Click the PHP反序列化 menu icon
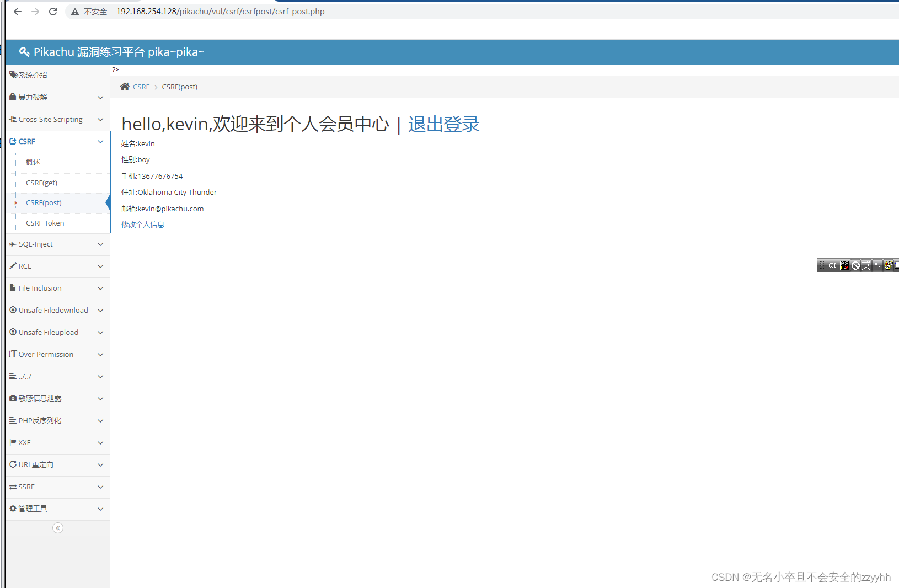Image resolution: width=899 pixels, height=588 pixels. coord(13,420)
